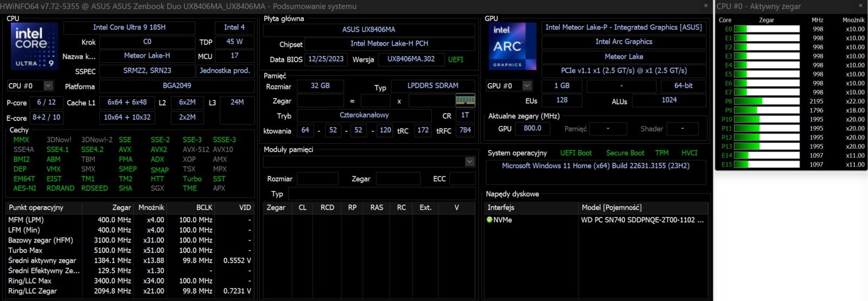Open the GPU #0 selector dropdown
This screenshot has height=301, width=868.
point(527,86)
